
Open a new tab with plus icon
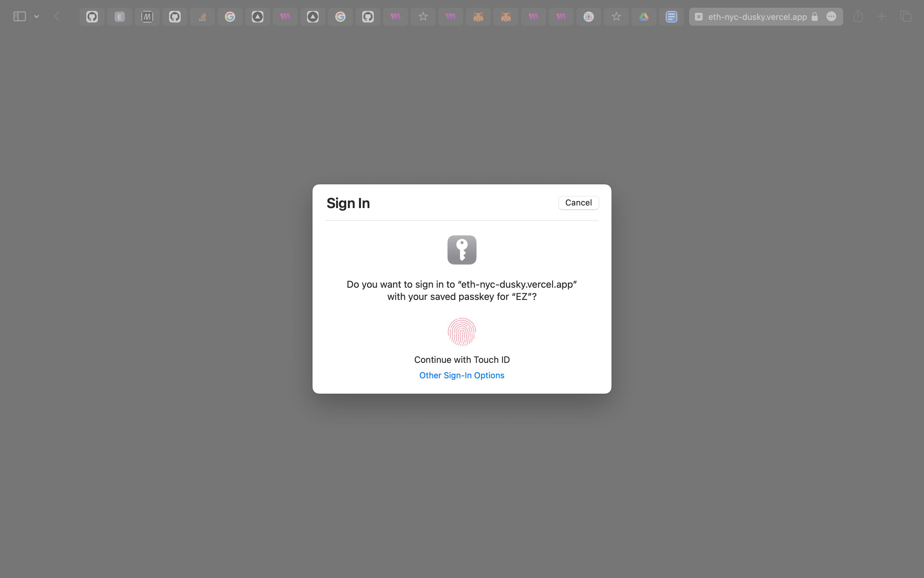[x=881, y=16]
